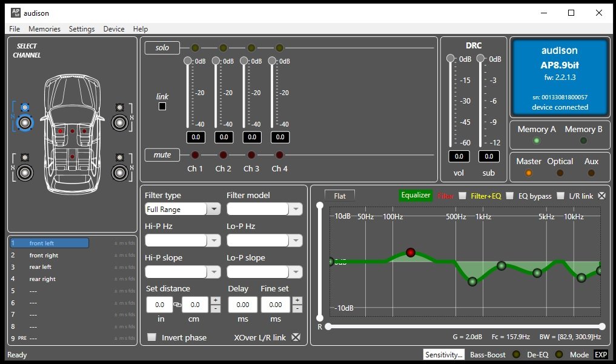
Task: Open the Device menu
Action: (x=114, y=29)
